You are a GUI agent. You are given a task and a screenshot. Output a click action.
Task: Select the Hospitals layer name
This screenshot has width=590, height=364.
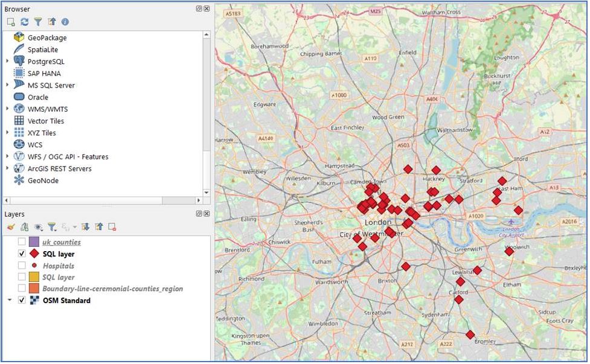click(x=59, y=266)
